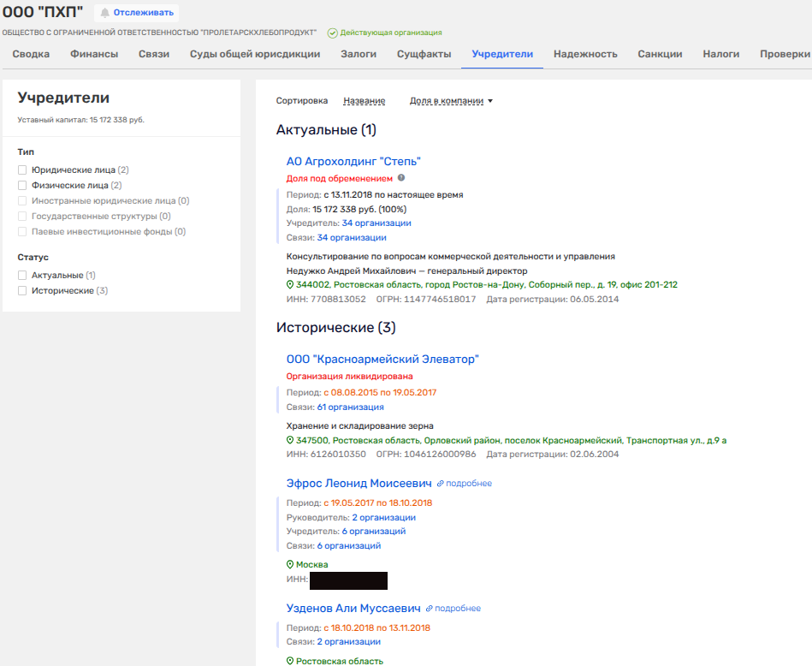Toggle the Исторические status checkbox

click(23, 291)
